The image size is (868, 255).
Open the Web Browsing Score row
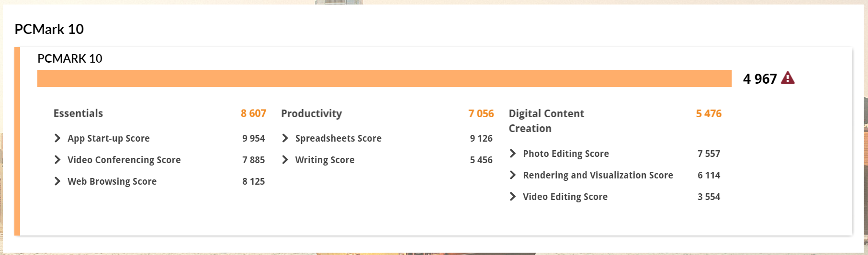(x=159, y=181)
